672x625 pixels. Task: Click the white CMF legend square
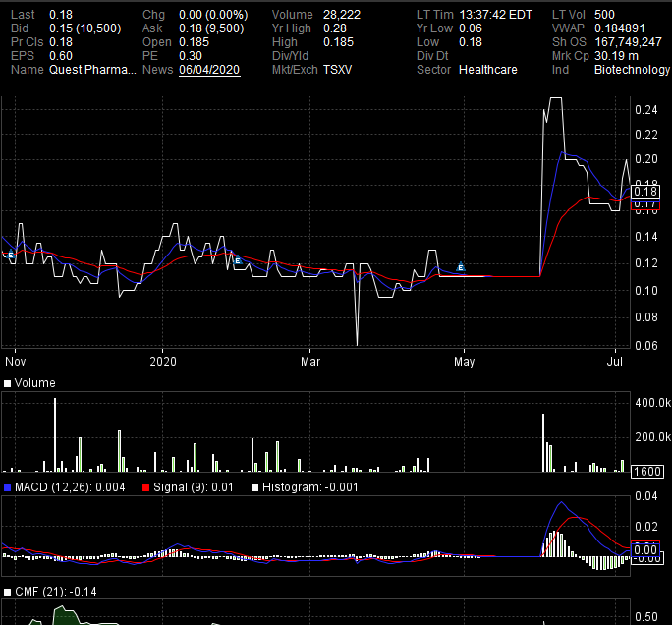[x=7, y=592]
